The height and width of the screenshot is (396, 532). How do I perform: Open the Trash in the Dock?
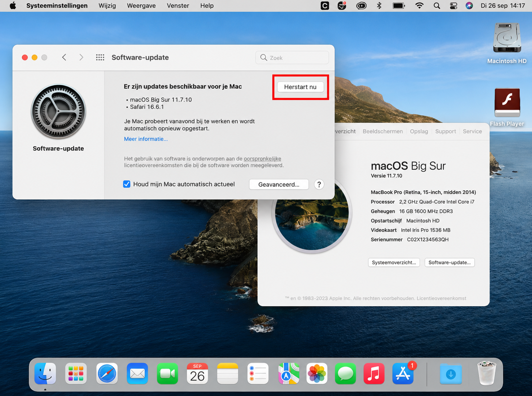point(487,373)
